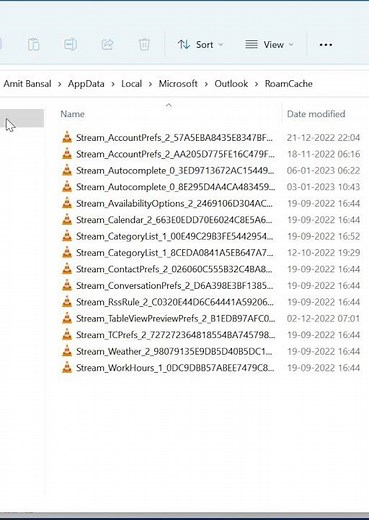
Task: Go to Amit Bansal in breadcrumb
Action: click(x=27, y=84)
